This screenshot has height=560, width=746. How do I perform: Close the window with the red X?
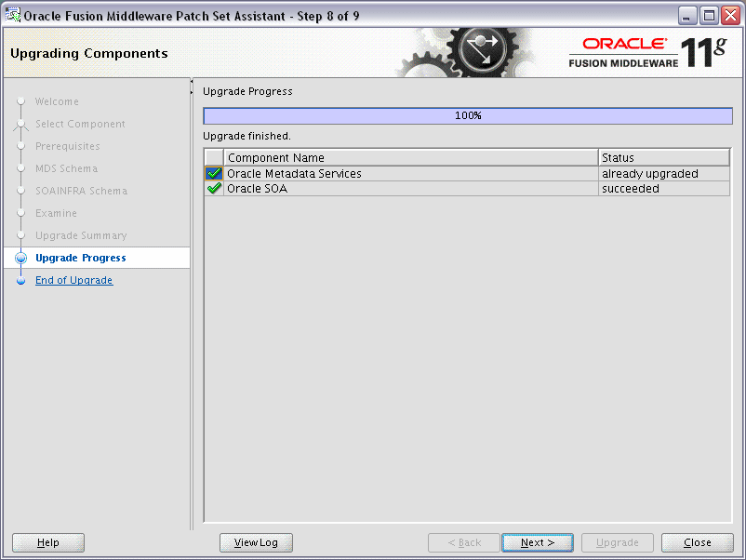730,16
